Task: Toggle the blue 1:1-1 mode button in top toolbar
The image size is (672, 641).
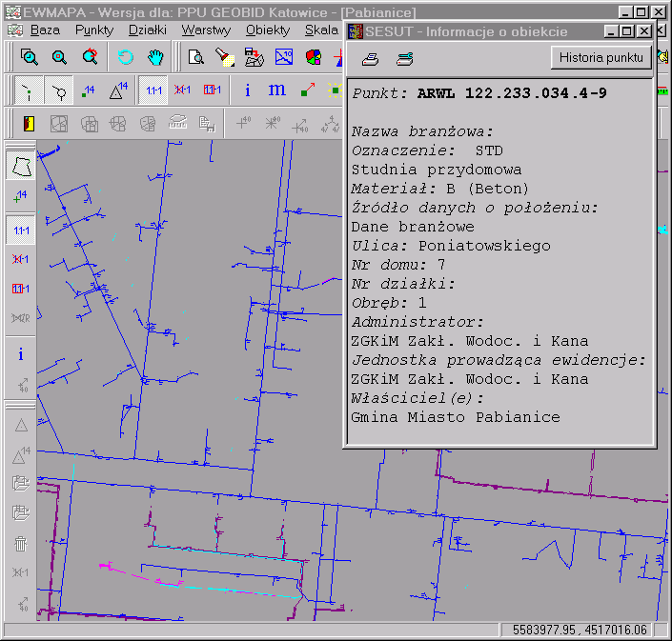Action: 153,90
